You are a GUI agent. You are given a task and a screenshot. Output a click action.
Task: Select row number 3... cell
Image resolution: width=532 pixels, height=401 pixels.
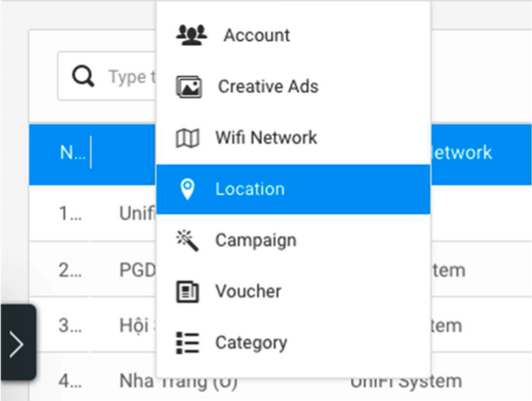(x=70, y=325)
